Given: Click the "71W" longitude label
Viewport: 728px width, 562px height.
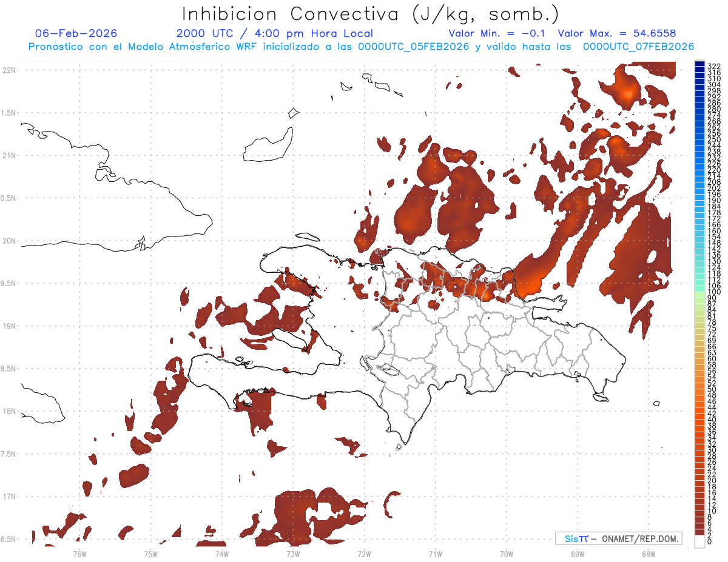Looking at the screenshot, I should coord(435,554).
